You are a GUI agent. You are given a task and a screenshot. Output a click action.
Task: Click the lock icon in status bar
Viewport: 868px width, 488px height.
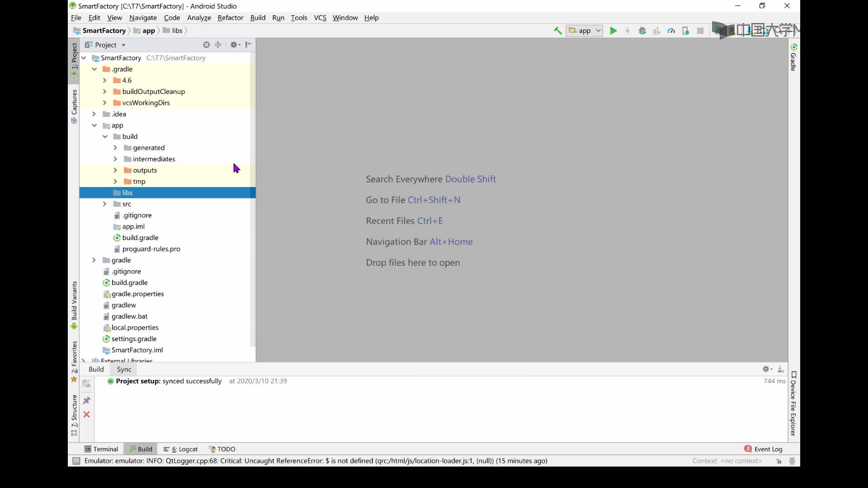tap(778, 461)
